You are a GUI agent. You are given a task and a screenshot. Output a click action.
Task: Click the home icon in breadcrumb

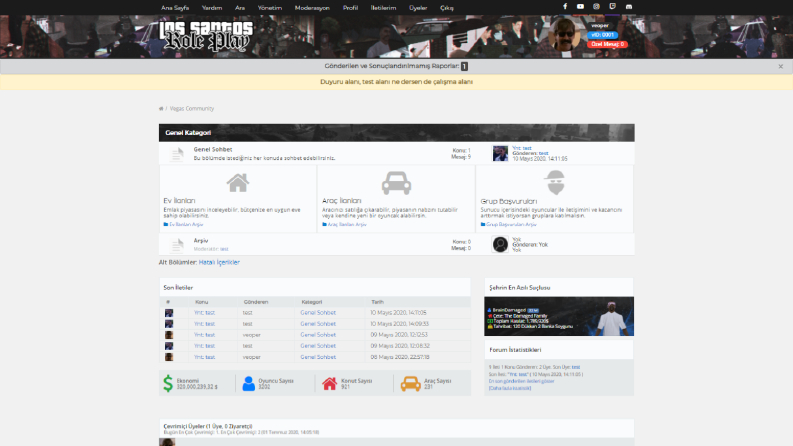click(x=161, y=108)
